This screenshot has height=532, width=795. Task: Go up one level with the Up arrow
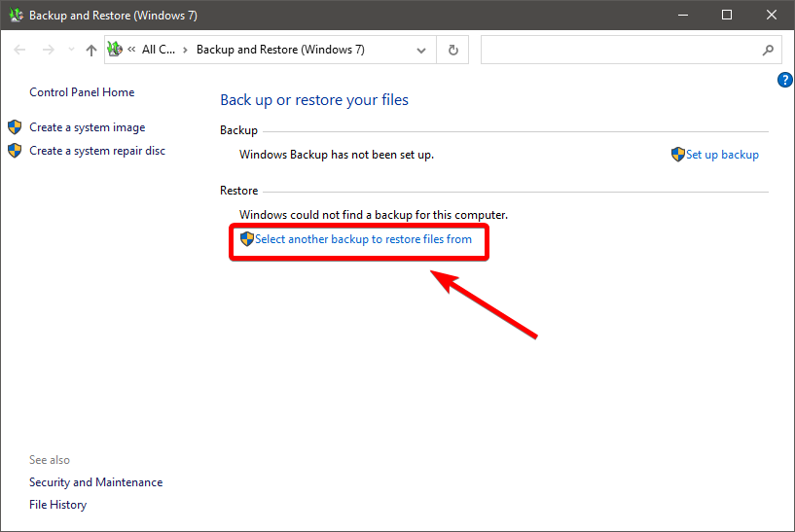(91, 50)
